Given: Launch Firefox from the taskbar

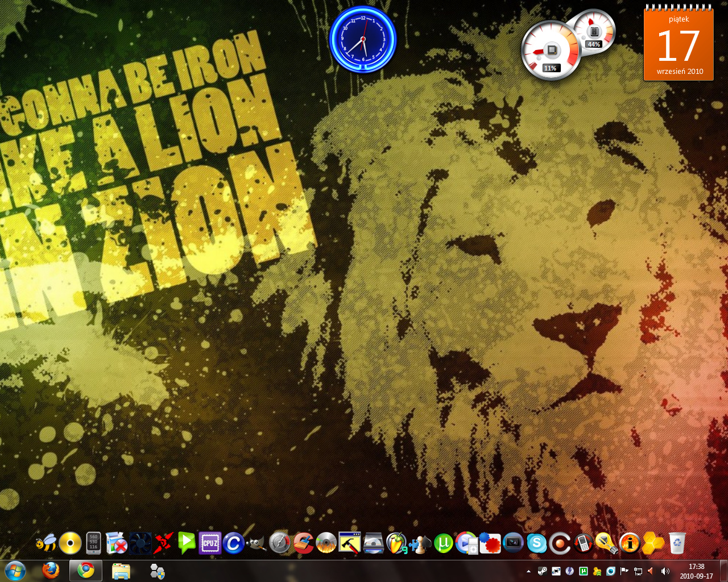Looking at the screenshot, I should (x=51, y=571).
